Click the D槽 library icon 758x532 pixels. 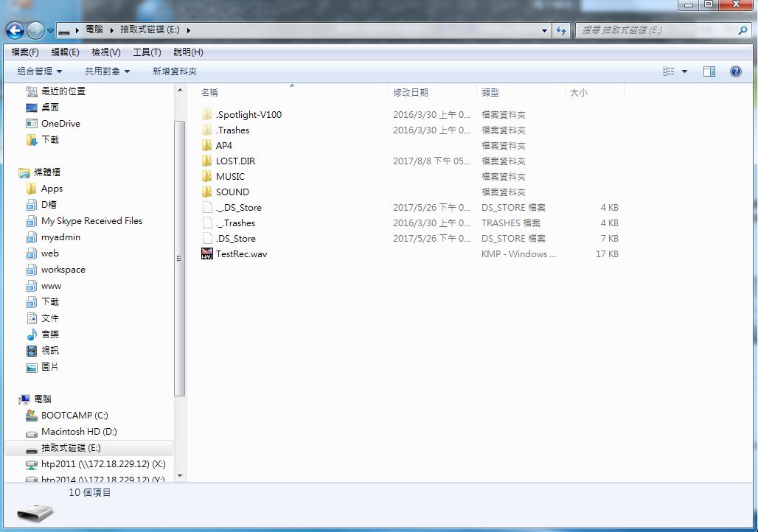[32, 205]
